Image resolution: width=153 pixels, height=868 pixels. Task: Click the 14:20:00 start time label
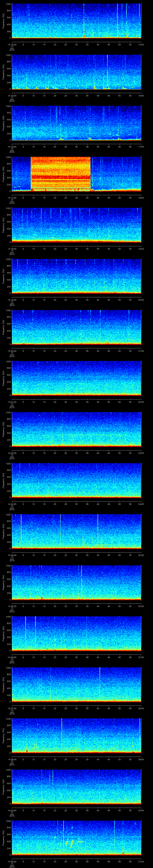coord(12,351)
